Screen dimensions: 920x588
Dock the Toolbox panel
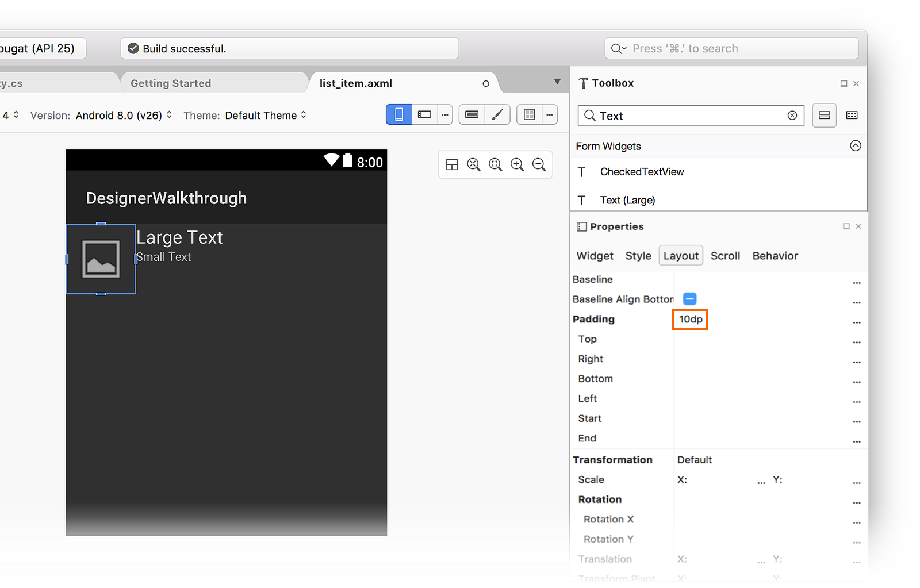[x=844, y=84]
